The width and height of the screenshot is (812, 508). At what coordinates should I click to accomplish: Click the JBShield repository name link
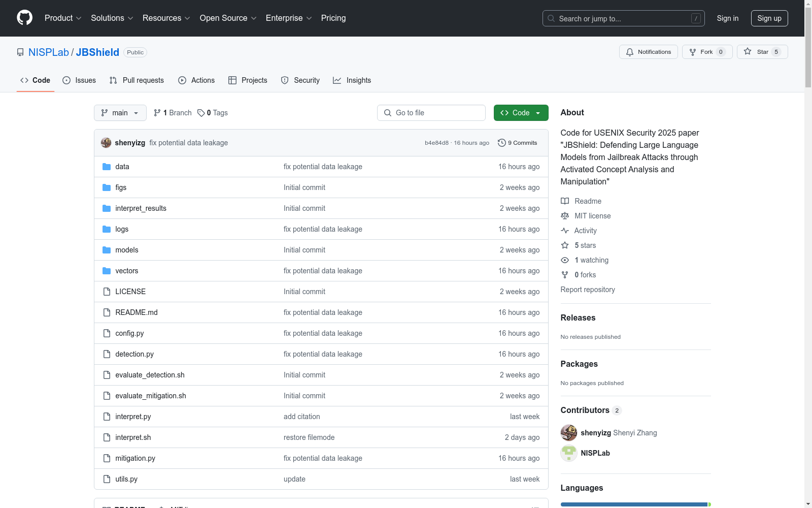point(97,52)
